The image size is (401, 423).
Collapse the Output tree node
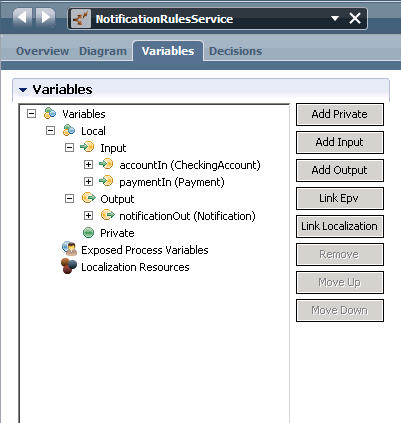click(x=69, y=199)
